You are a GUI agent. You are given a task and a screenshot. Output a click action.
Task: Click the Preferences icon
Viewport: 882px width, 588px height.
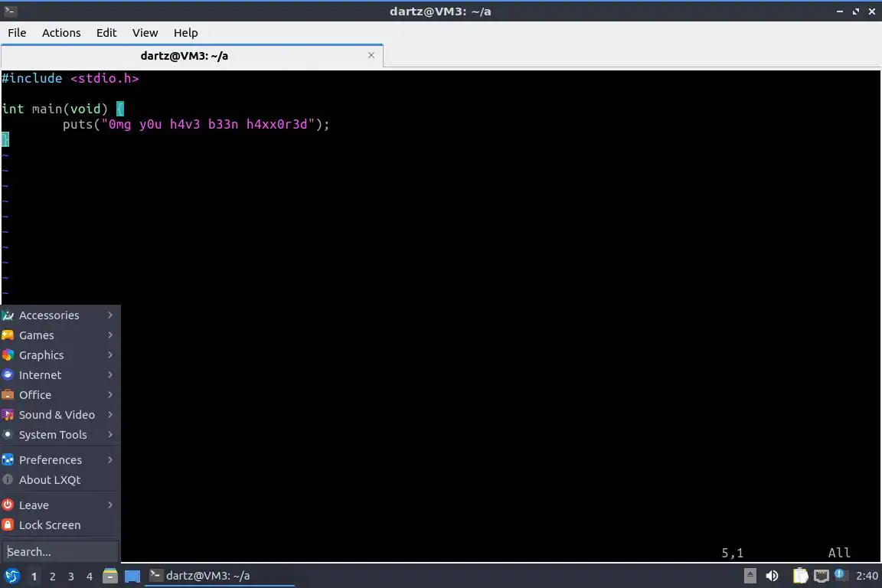8,459
